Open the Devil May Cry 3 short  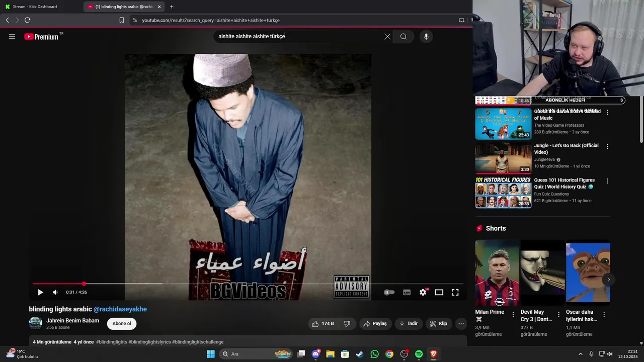point(542,274)
